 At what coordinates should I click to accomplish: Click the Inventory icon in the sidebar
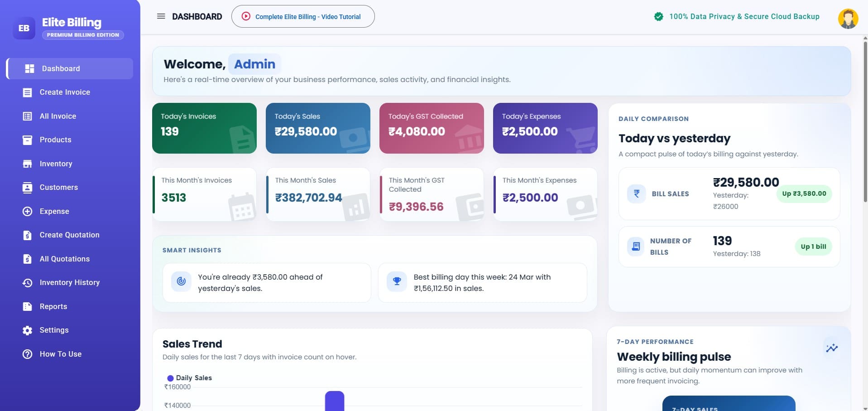tap(28, 164)
